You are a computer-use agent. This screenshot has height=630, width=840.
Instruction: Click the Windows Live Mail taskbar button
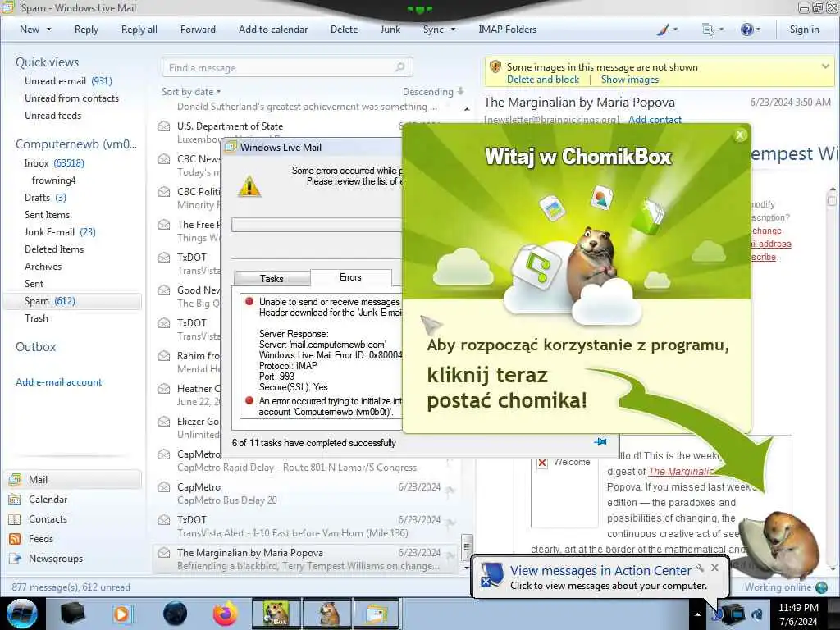pyautogui.click(x=377, y=614)
